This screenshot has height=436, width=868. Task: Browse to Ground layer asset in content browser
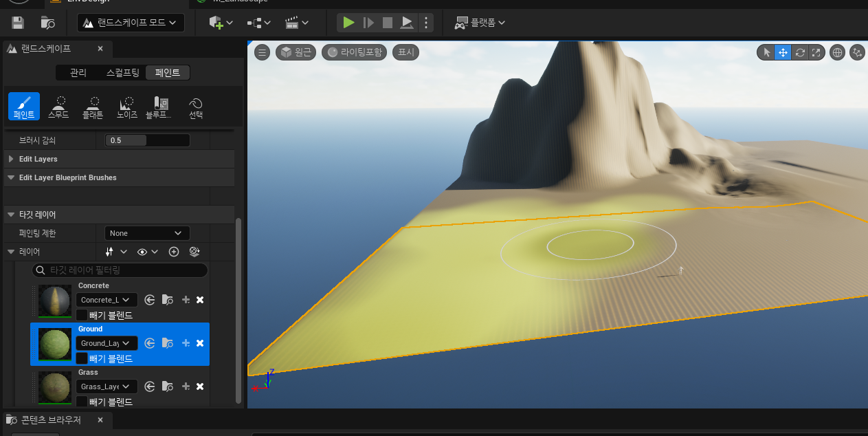point(168,343)
